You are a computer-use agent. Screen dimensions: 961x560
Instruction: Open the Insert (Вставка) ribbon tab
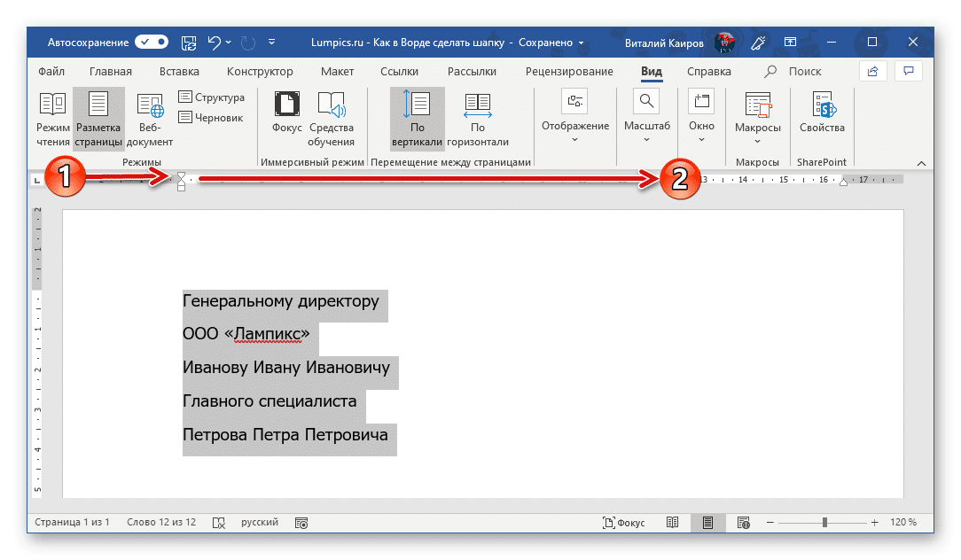click(179, 72)
